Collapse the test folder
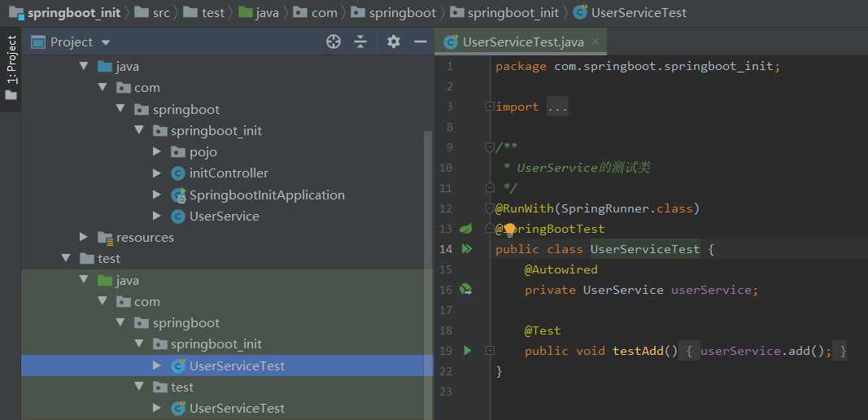The width and height of the screenshot is (868, 420). (67, 258)
